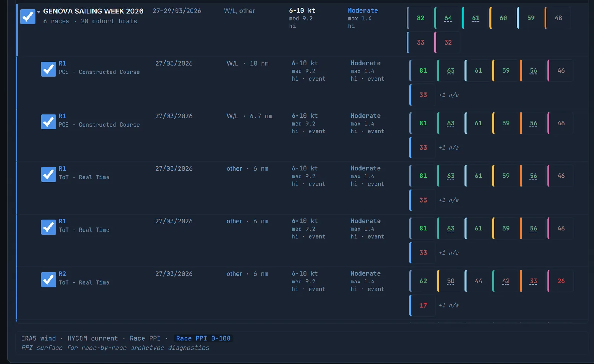
Task: Click score chip 50 in the R2 row
Action: point(450,281)
